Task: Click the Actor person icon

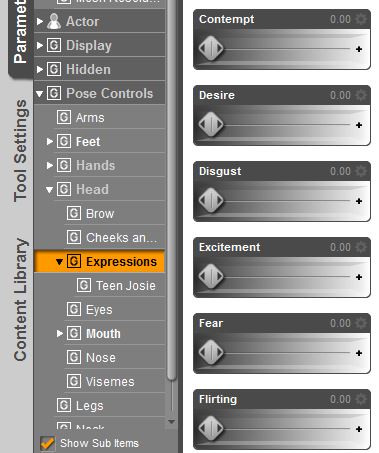Action: point(54,21)
